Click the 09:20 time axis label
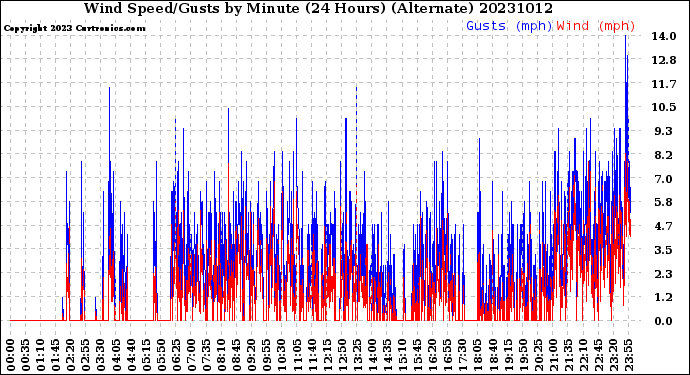The width and height of the screenshot is (690, 375). [x=251, y=355]
